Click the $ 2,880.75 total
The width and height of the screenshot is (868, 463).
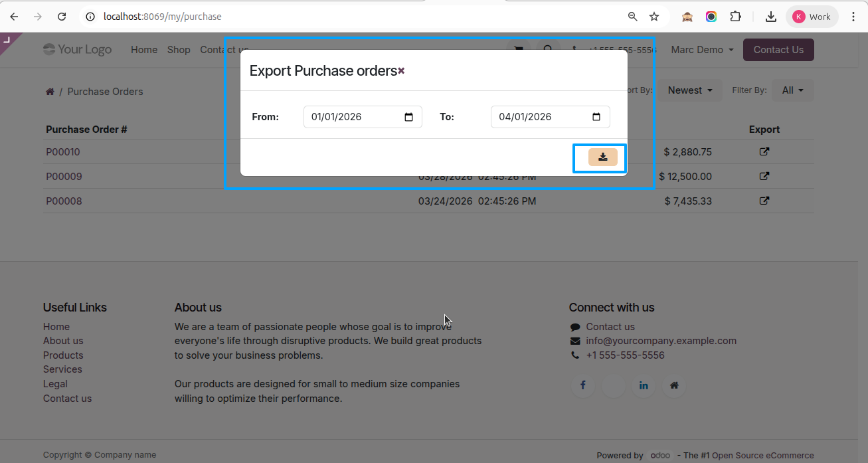[688, 152]
